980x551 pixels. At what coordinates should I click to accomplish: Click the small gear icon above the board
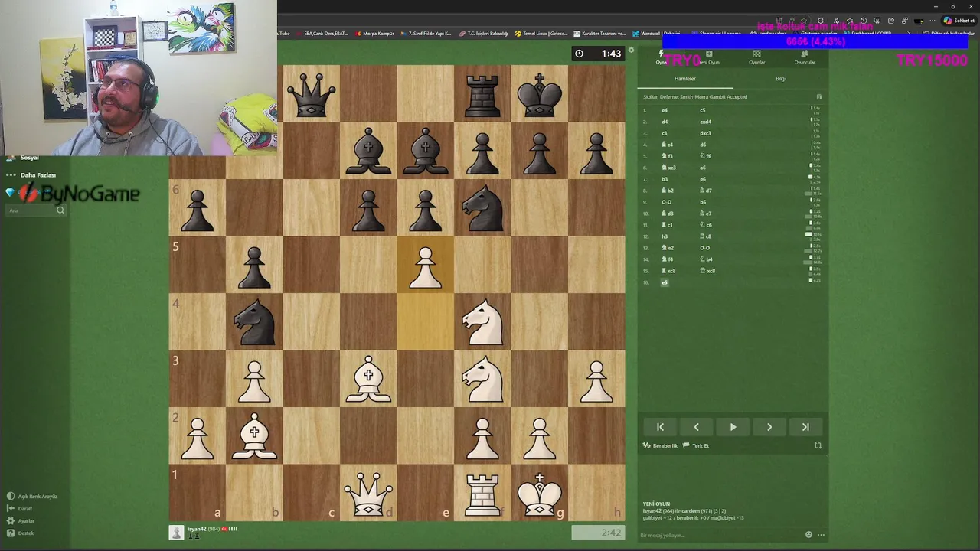tap(631, 51)
